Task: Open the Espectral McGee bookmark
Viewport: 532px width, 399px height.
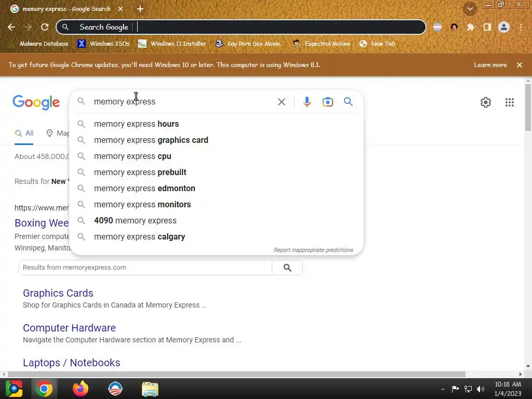Action: (x=322, y=44)
